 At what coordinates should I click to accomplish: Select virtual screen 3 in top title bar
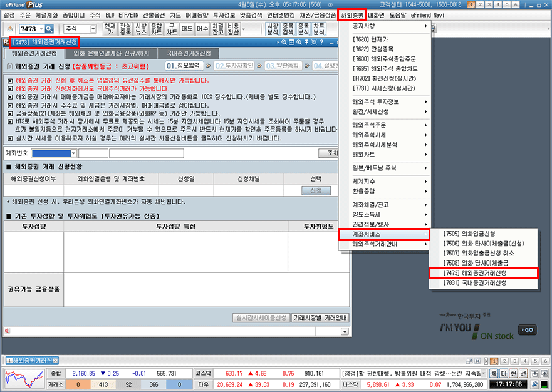click(x=489, y=4)
